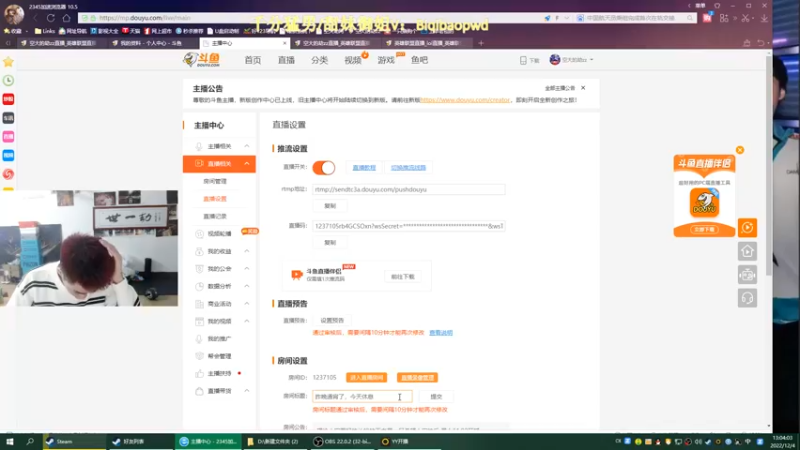The width and height of the screenshot is (800, 450).
Task: Click the microphone icon next to 主播相关
Action: pyautogui.click(x=199, y=146)
